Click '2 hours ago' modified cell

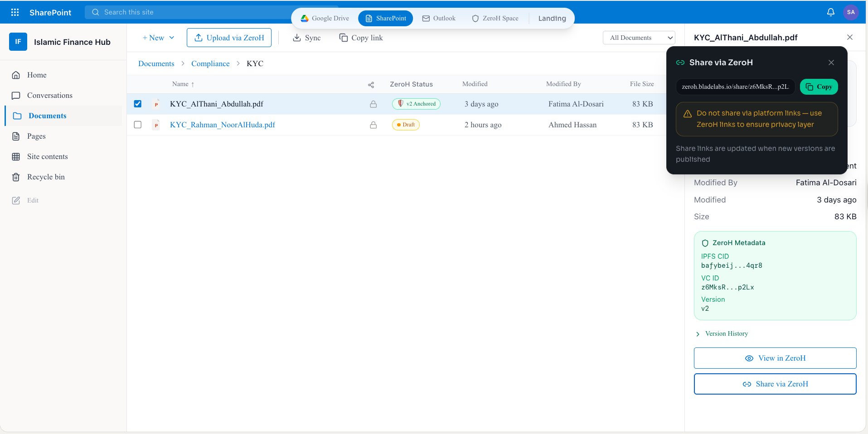[483, 125]
